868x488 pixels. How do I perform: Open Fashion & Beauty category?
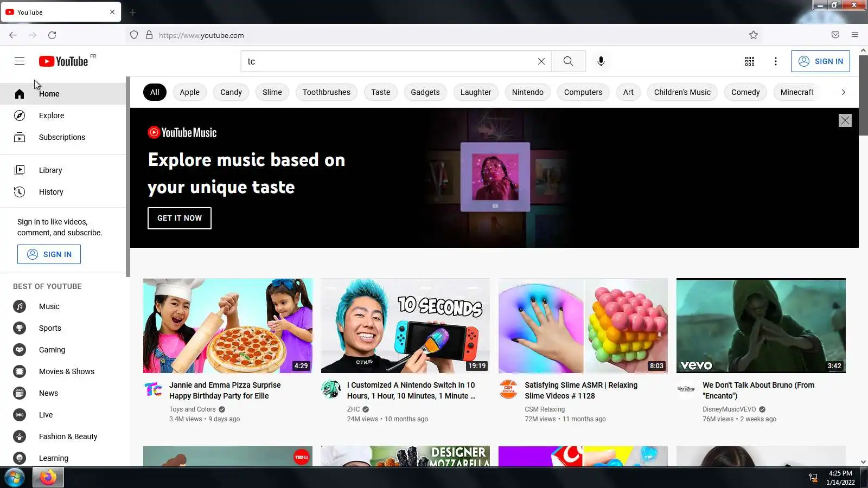click(63, 436)
